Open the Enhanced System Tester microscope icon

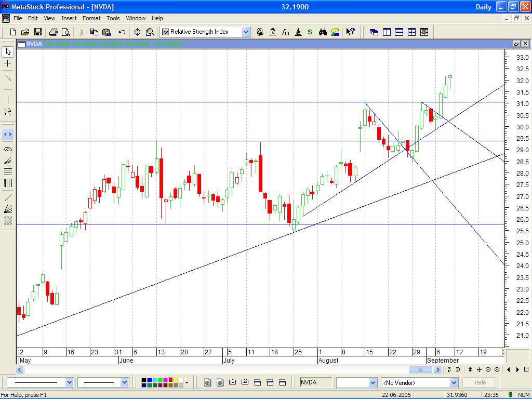click(298, 32)
